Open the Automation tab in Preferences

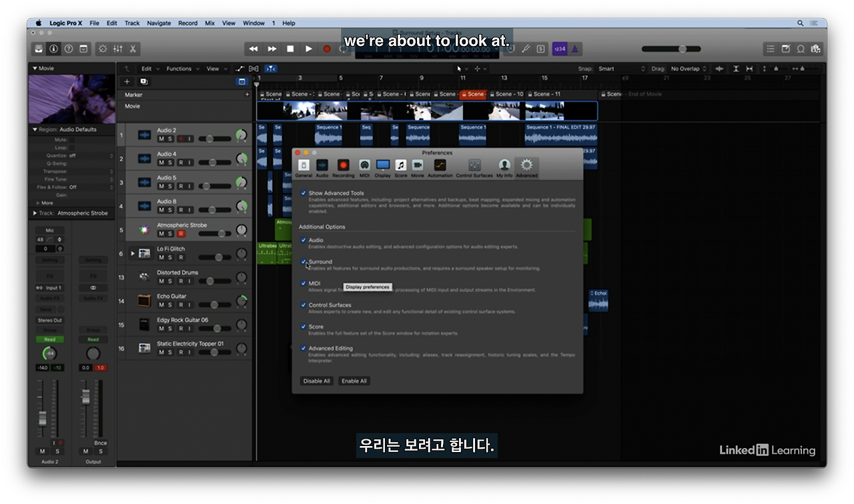tap(440, 168)
